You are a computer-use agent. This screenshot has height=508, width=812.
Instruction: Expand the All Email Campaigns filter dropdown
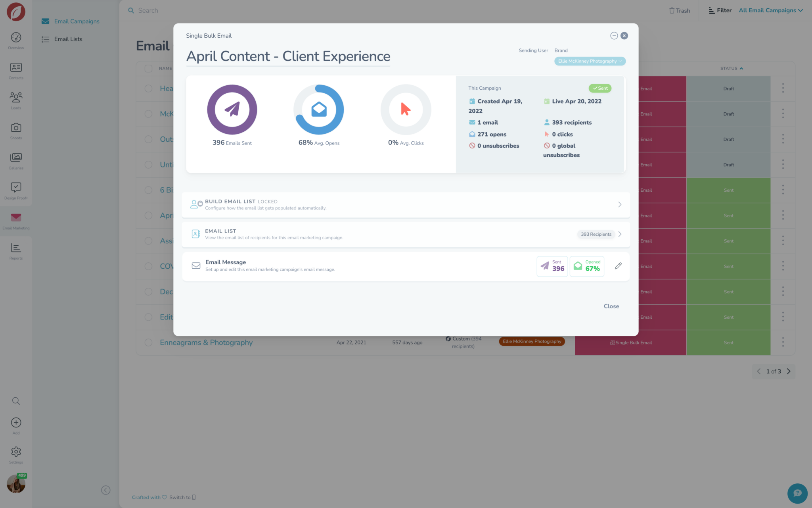(770, 10)
